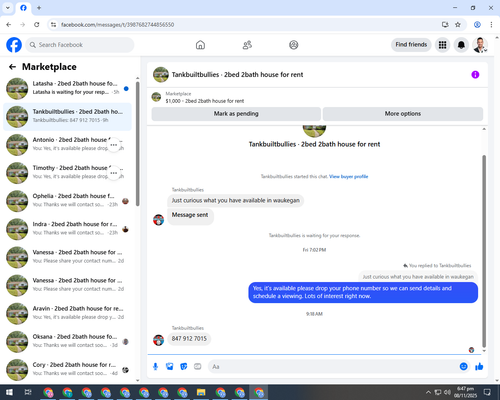
Task: Open options menu for Timothy conversation
Action: (x=114, y=173)
